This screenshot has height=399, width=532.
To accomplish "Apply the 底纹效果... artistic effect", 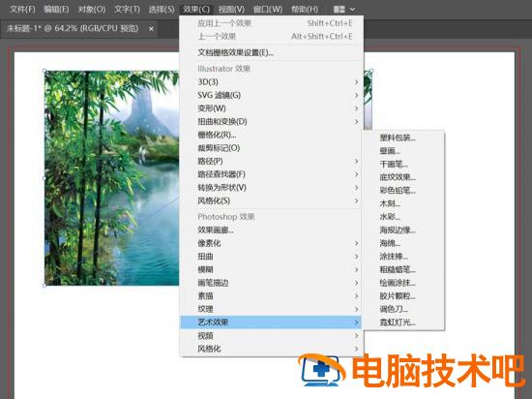I will [403, 177].
